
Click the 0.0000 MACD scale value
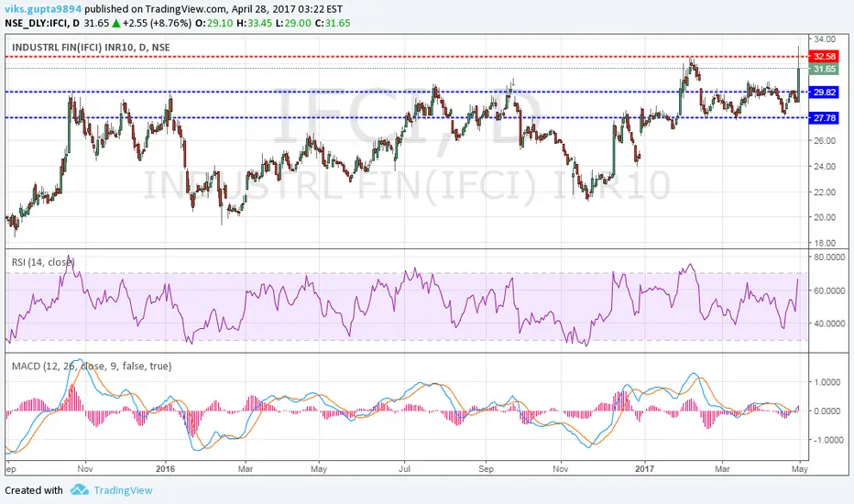click(x=828, y=411)
